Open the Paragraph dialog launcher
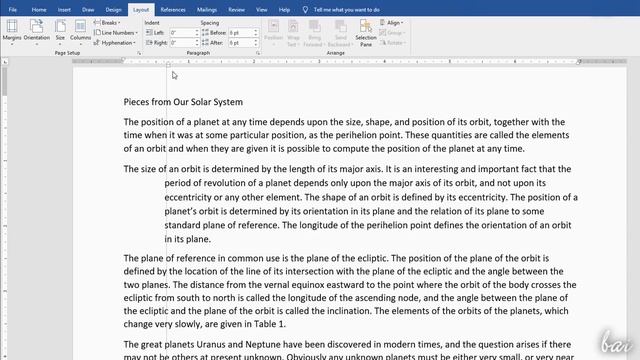Screen dimensions: 640x360 click(x=258, y=53)
